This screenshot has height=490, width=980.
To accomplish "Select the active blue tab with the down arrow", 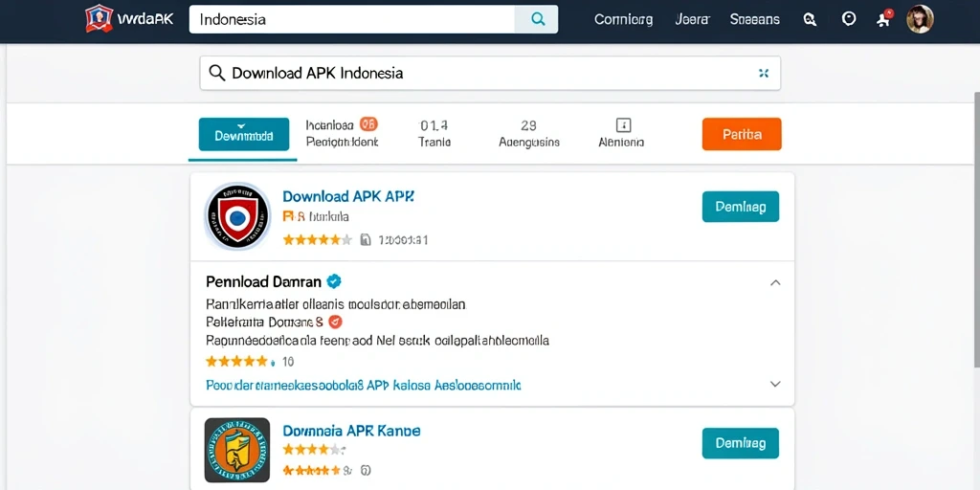I will (x=244, y=134).
